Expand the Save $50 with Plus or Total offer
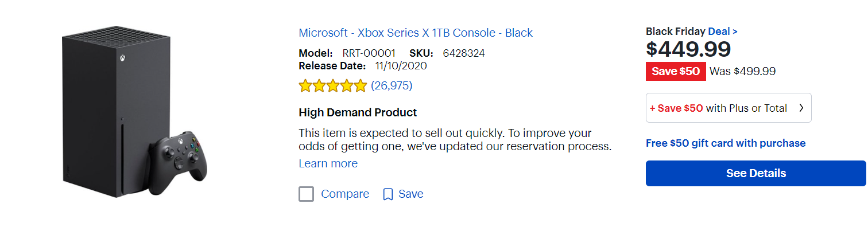 (x=728, y=108)
